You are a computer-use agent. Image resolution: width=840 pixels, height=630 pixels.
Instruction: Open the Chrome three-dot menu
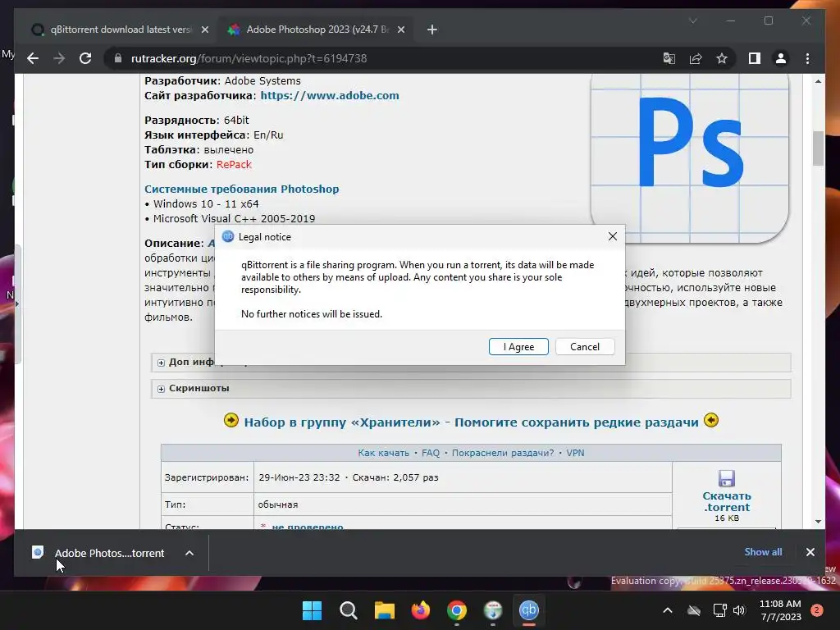click(807, 58)
